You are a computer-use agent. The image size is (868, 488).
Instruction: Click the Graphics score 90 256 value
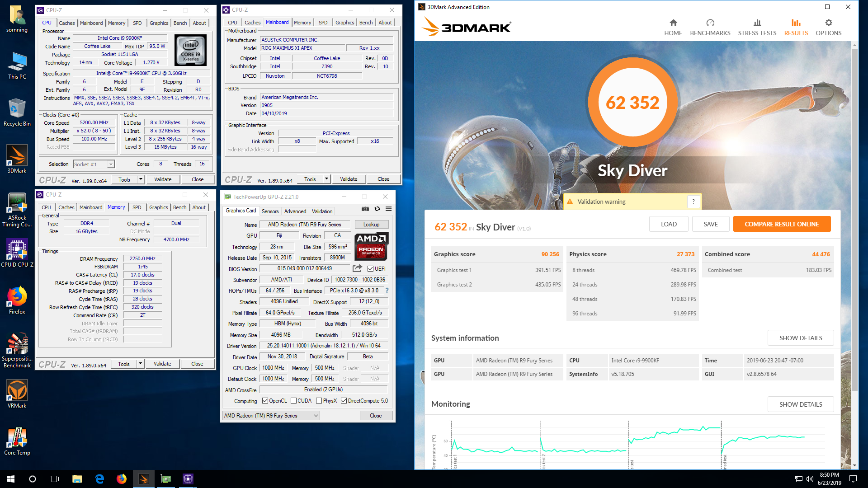click(x=550, y=254)
